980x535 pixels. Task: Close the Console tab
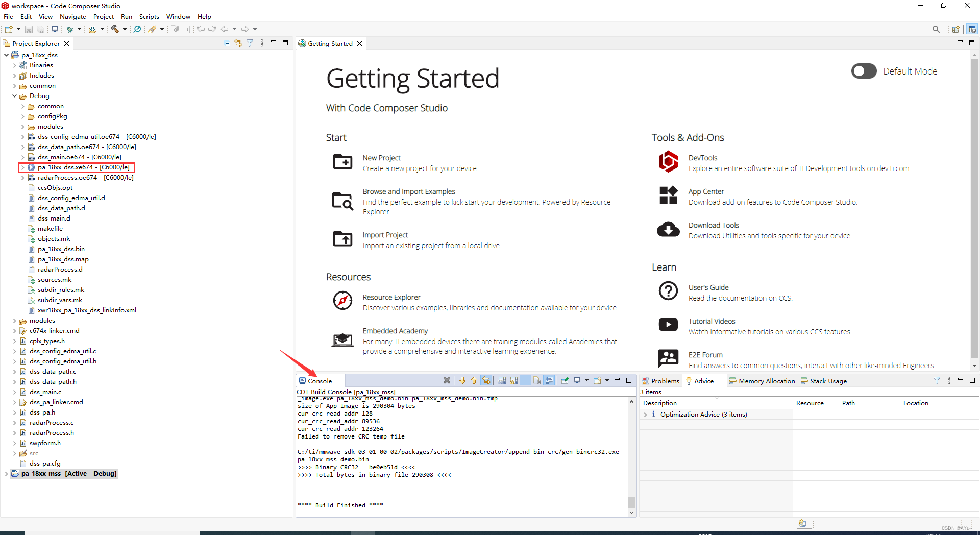pos(338,381)
